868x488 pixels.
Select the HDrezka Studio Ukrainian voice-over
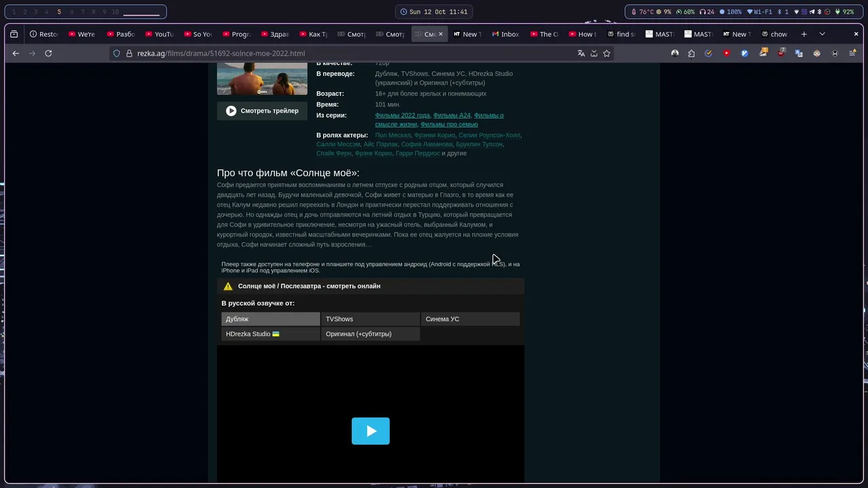(x=271, y=334)
